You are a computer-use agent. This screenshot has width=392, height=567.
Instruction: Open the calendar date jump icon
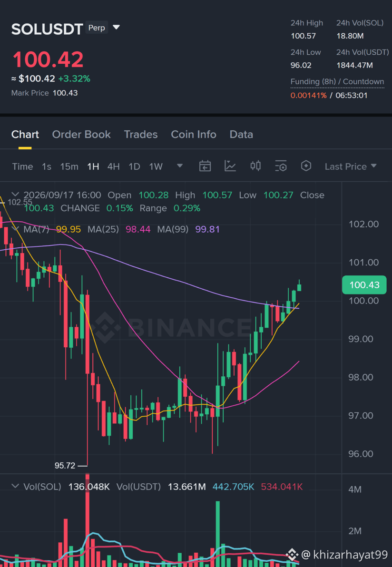205,166
